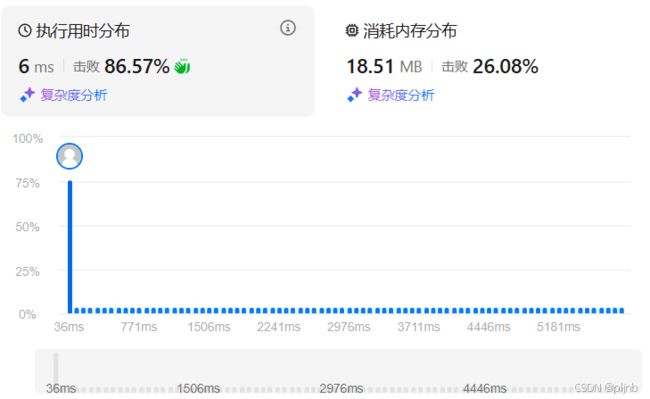Click the 50% y-axis label
Image resolution: width=650 pixels, height=399 pixels.
pos(27,227)
